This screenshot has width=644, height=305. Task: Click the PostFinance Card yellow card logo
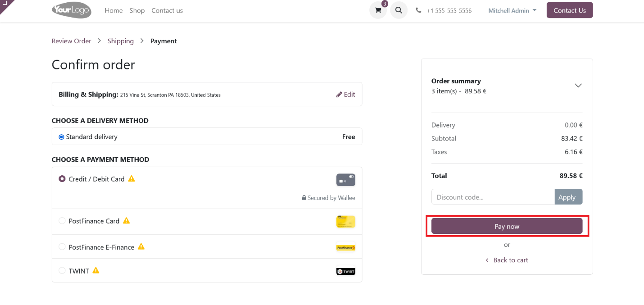(345, 222)
